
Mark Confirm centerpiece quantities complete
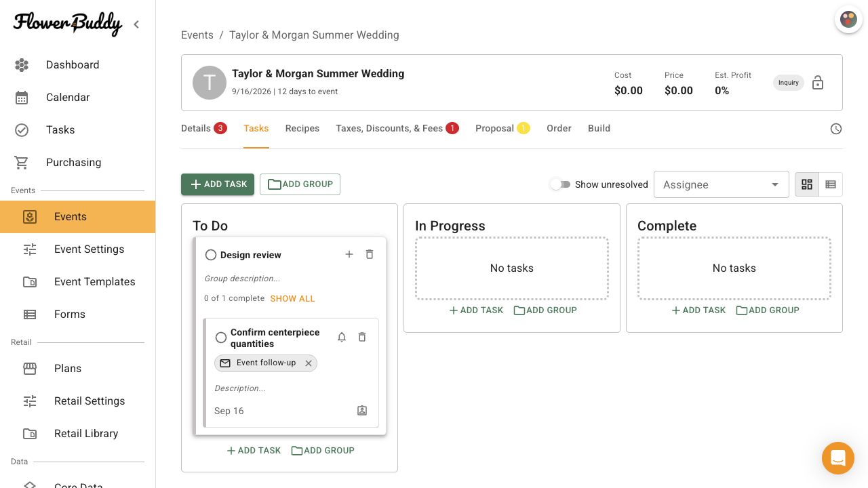[221, 338]
